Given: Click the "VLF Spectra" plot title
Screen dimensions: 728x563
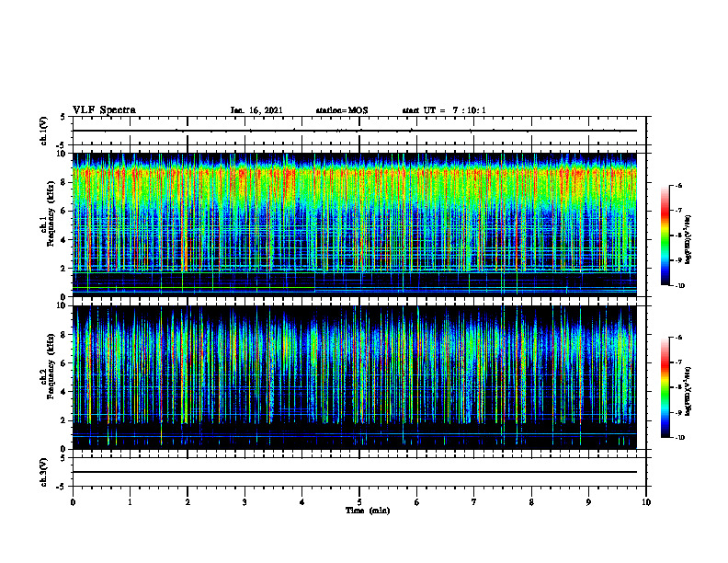Looking at the screenshot, I should pos(104,110).
